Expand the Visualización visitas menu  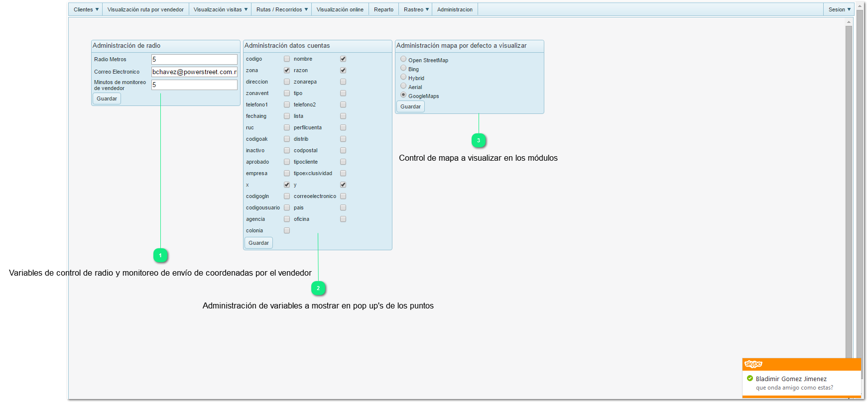point(220,9)
